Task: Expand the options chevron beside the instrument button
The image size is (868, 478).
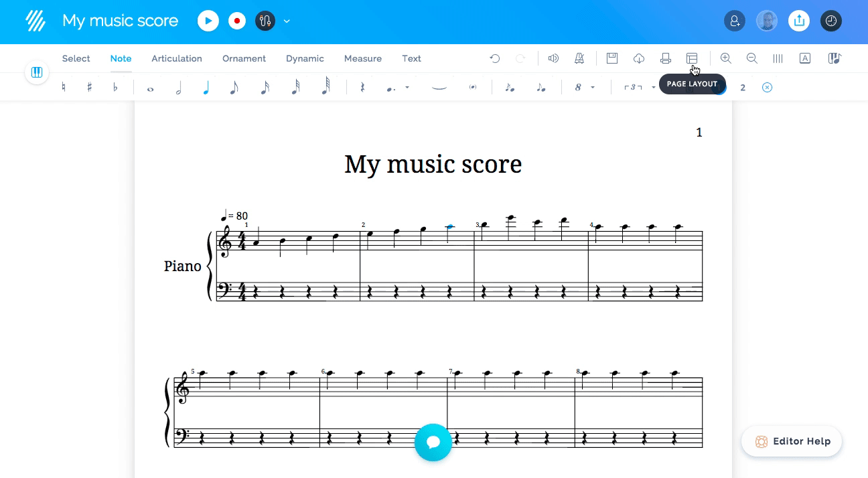Action: tap(287, 21)
